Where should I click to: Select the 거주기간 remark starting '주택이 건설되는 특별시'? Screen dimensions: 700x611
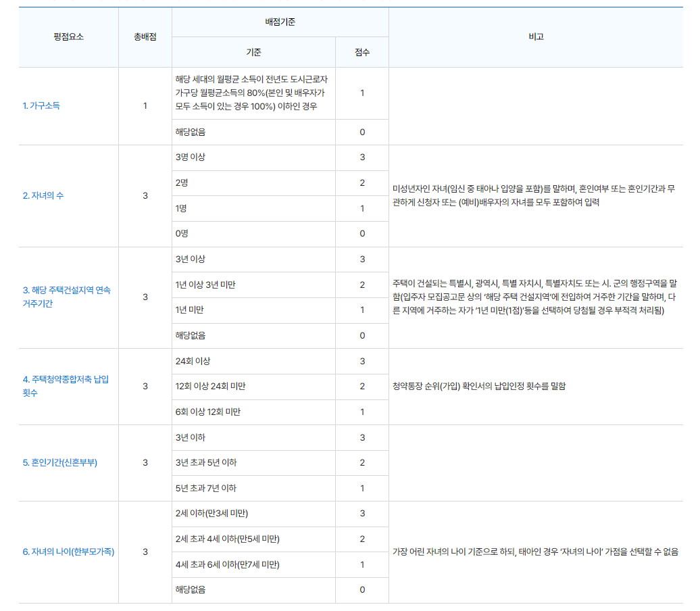click(x=535, y=297)
